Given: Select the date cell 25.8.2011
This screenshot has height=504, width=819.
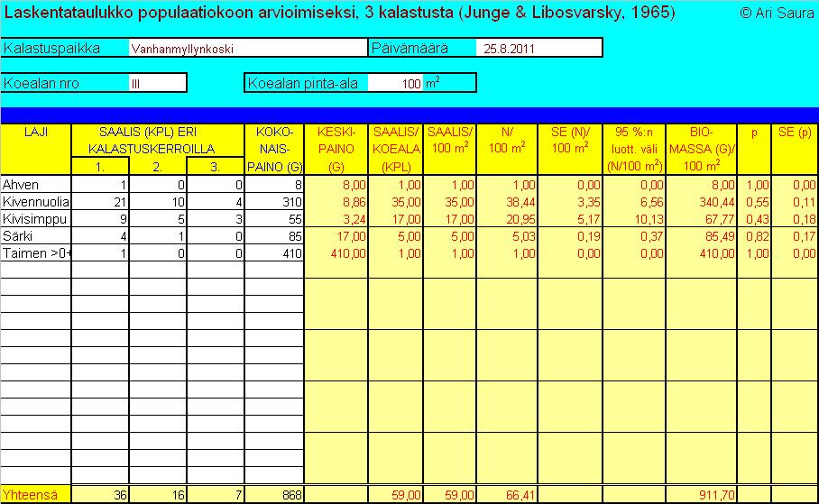Looking at the screenshot, I should pyautogui.click(x=538, y=49).
